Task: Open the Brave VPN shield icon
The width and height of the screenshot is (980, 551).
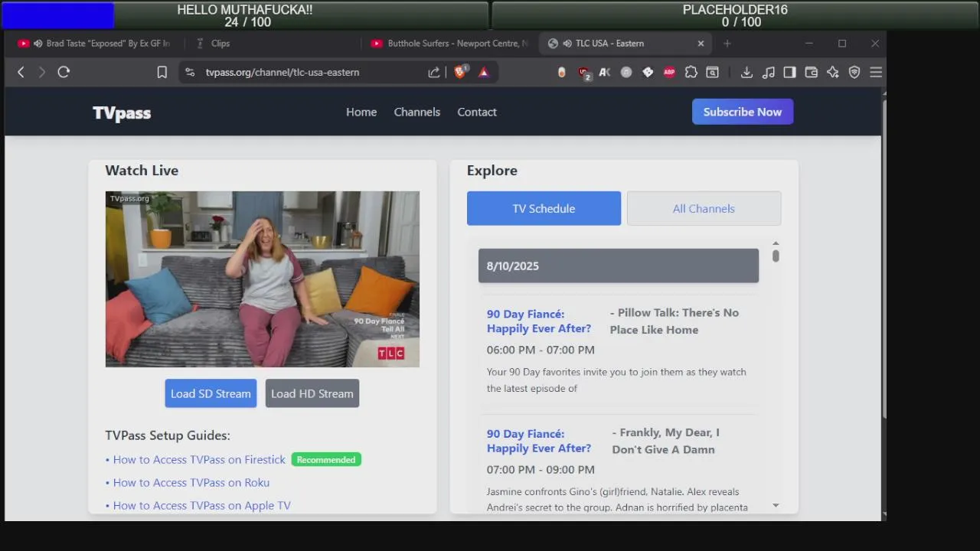Action: coord(854,72)
